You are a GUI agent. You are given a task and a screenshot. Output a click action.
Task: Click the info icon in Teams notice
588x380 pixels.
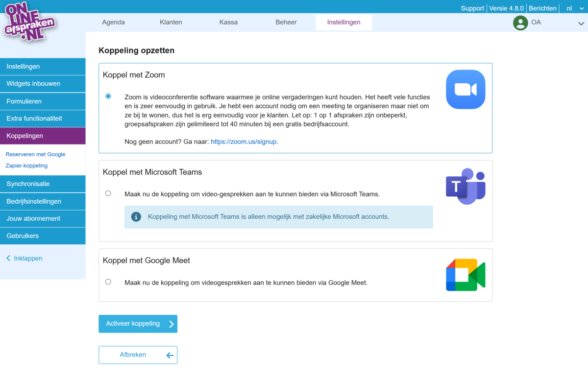137,216
